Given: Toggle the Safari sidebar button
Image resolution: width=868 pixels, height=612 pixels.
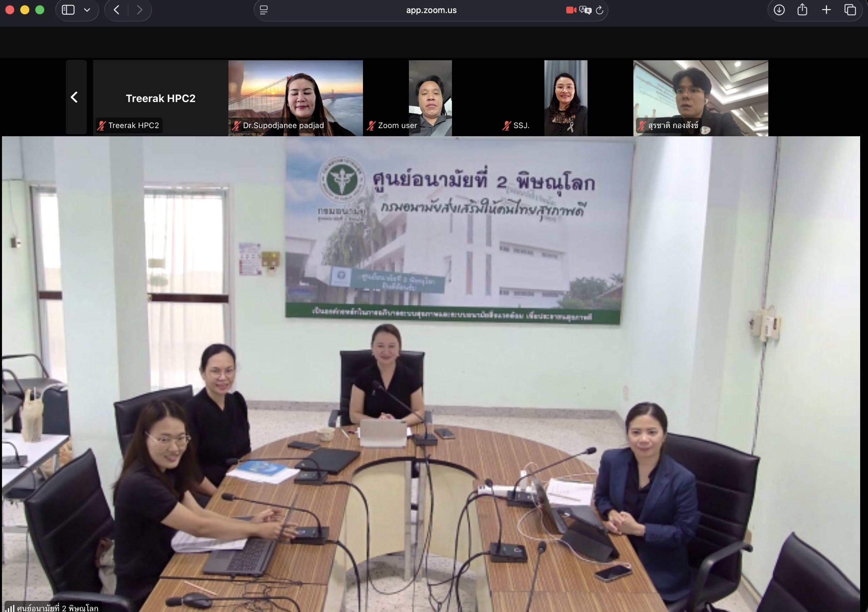Looking at the screenshot, I should pyautogui.click(x=68, y=10).
